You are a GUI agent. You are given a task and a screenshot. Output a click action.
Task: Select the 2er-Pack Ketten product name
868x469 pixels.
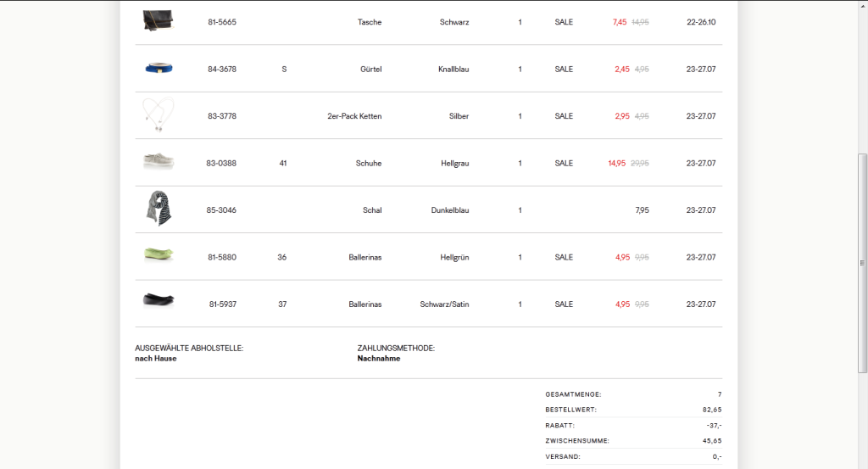point(354,116)
